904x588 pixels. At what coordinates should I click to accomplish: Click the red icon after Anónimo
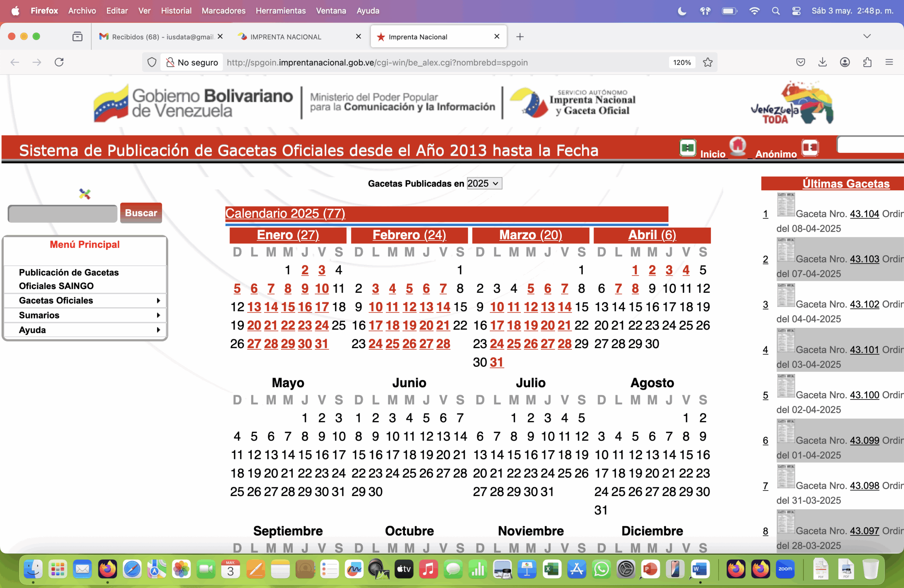810,148
